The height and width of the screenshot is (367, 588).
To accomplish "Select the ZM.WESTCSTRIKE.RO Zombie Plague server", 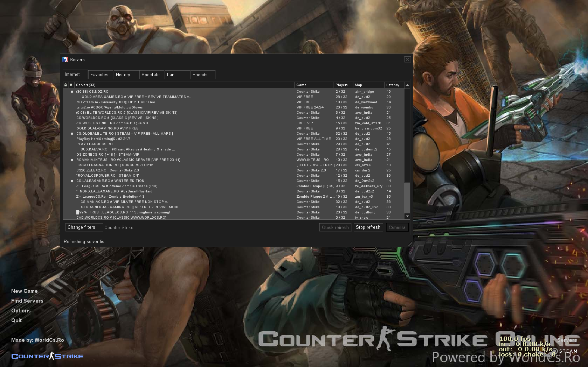I will click(112, 123).
